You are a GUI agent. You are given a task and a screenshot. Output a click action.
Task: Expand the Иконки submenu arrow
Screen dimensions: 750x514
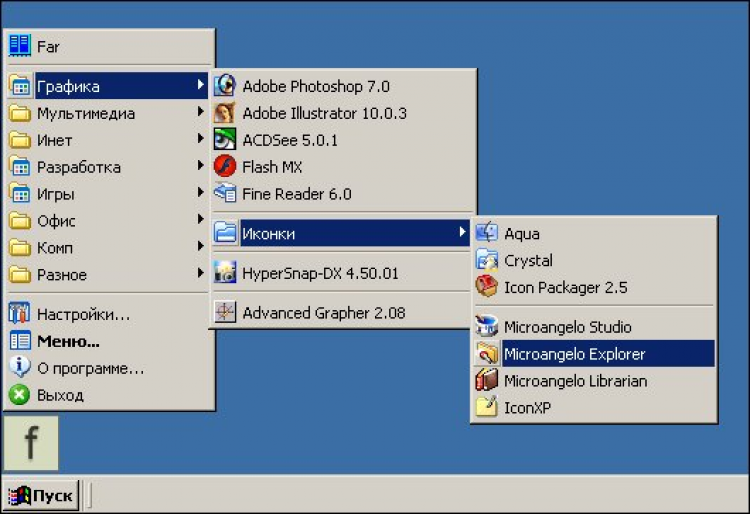tap(462, 232)
